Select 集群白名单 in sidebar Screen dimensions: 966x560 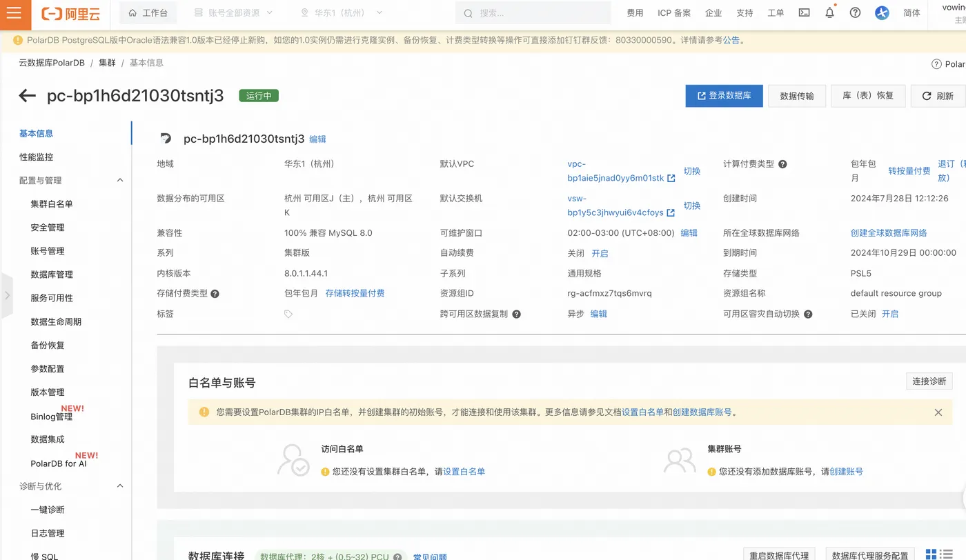51,204
